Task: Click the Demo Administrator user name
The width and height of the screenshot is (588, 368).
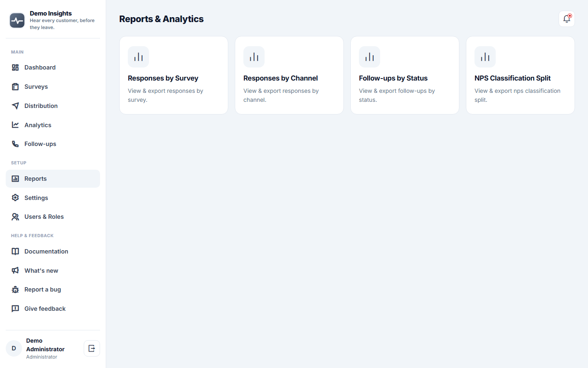Action: (x=45, y=345)
